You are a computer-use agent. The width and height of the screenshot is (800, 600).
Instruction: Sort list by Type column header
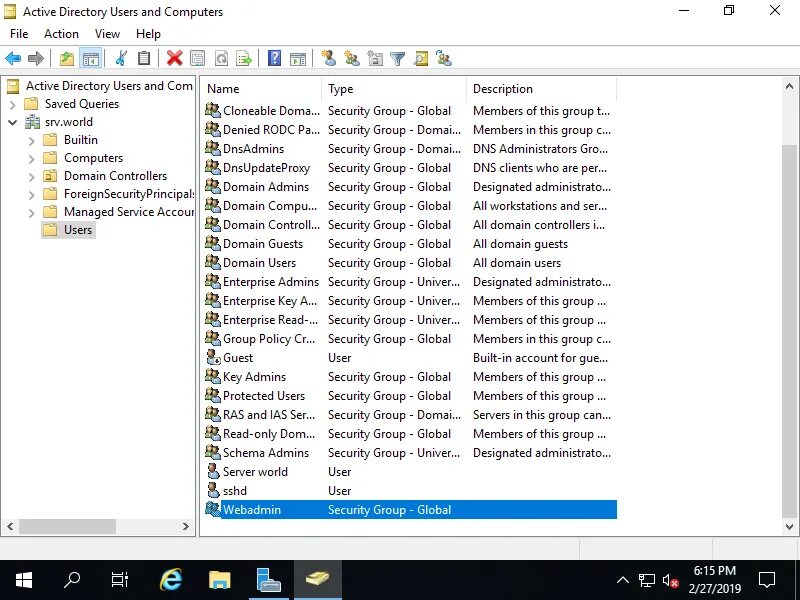394,89
